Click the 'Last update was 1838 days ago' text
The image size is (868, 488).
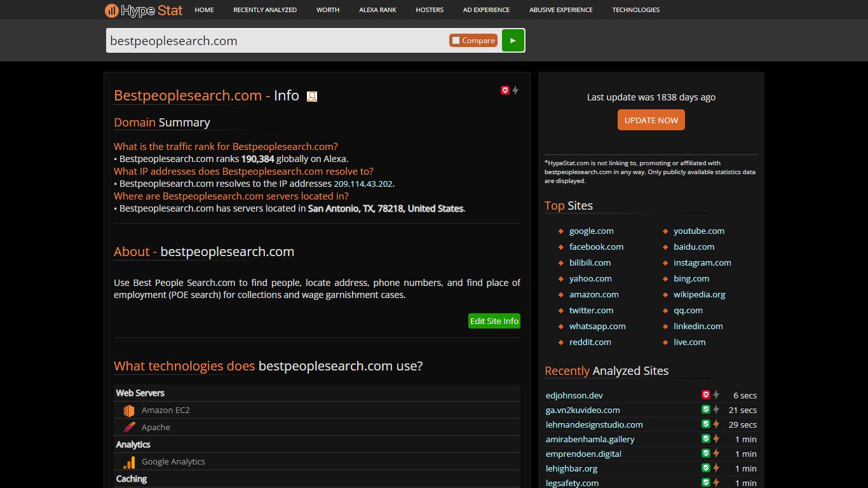click(x=651, y=97)
